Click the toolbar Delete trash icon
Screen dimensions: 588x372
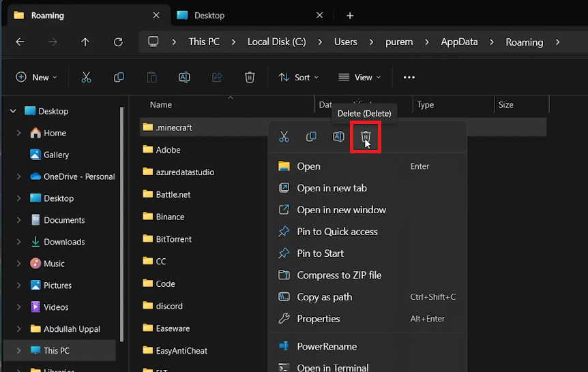point(250,78)
